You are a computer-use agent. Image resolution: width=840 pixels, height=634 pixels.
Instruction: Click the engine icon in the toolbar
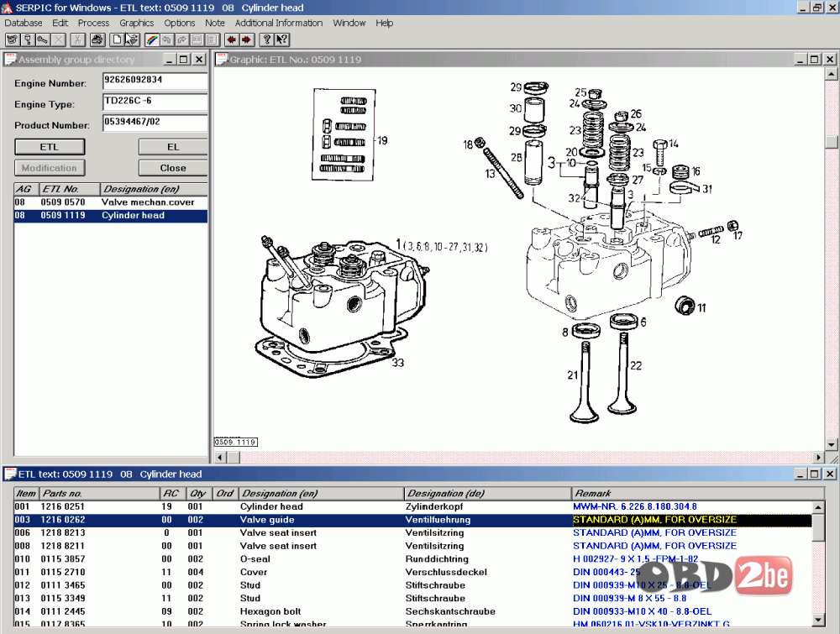[x=13, y=39]
